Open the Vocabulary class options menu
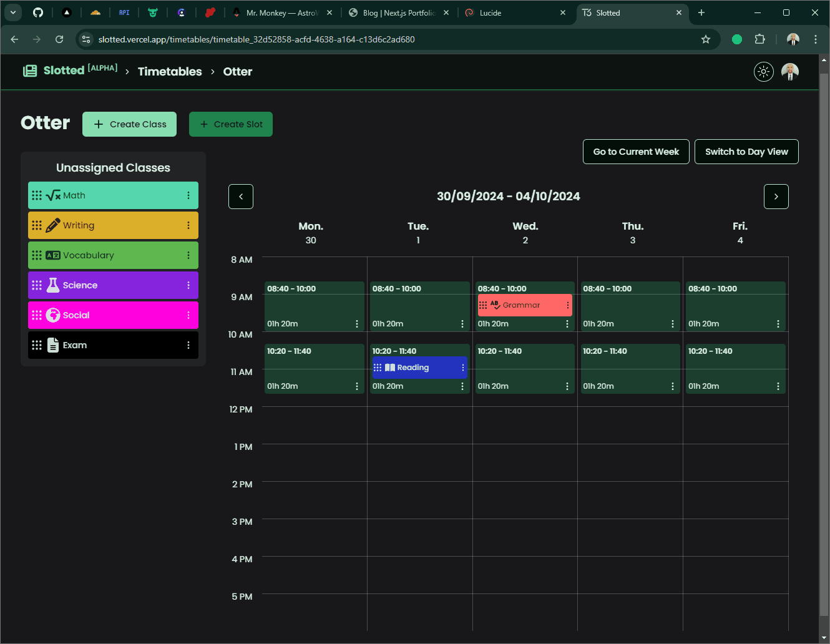 pos(188,255)
